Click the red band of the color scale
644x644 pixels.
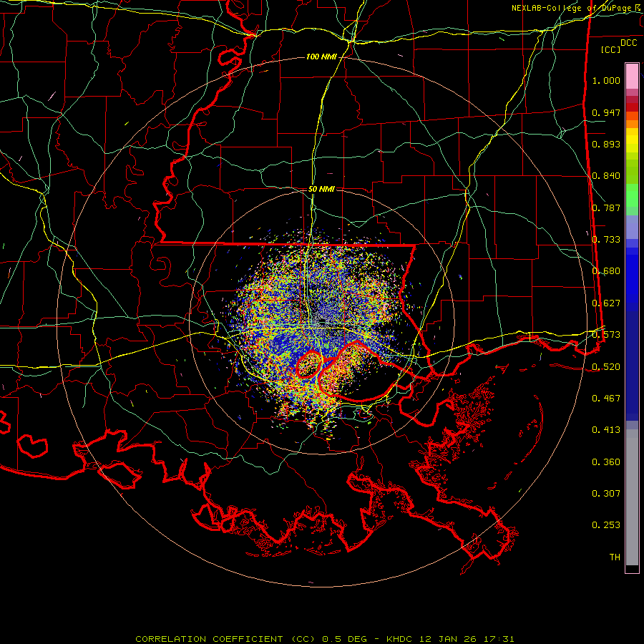pyautogui.click(x=632, y=107)
